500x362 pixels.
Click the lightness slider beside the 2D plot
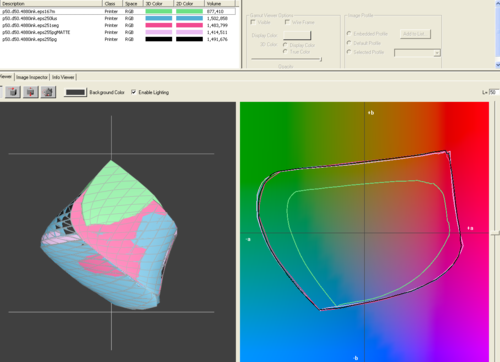pyautogui.click(x=495, y=232)
